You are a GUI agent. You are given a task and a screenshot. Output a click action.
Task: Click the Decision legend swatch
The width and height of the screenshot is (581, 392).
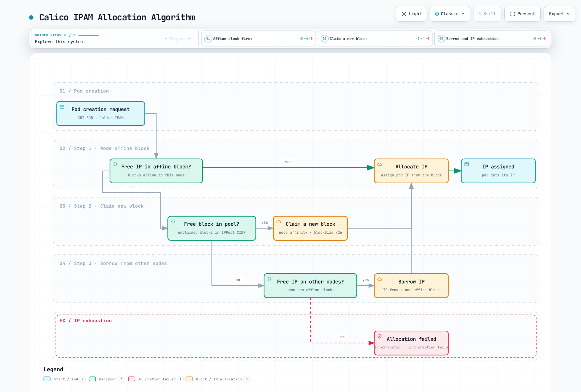pos(92,379)
